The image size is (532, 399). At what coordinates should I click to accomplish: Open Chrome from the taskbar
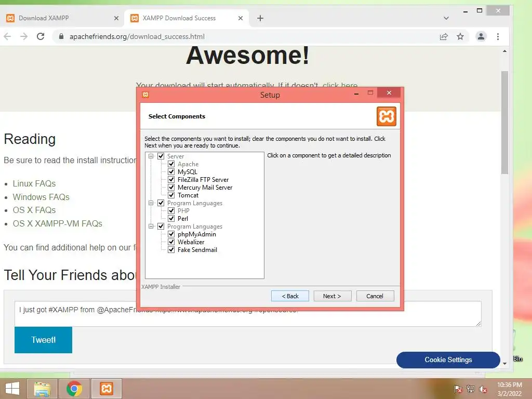[74, 389]
